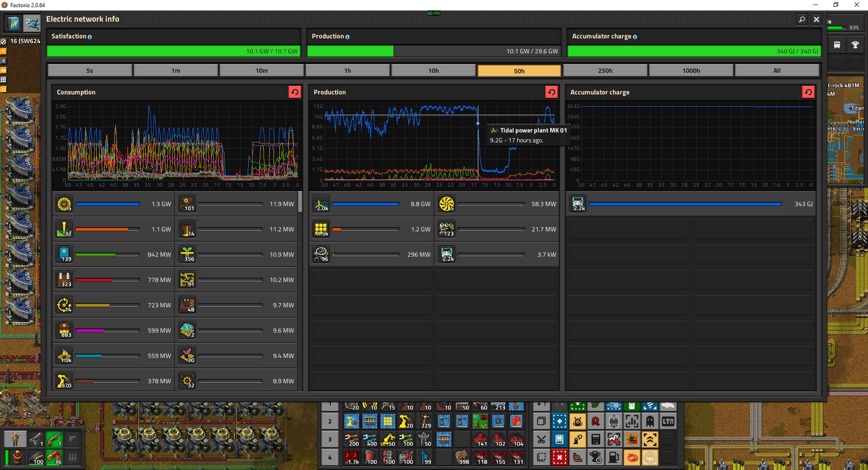
Task: Select the 5s timeframe tab
Action: [90, 70]
